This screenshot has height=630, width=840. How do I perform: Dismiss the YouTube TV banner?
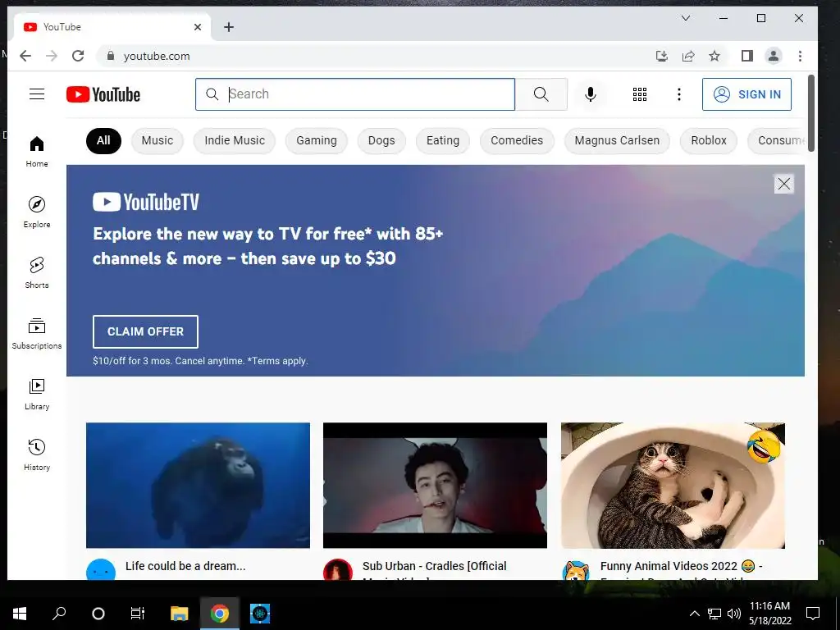[x=783, y=185]
